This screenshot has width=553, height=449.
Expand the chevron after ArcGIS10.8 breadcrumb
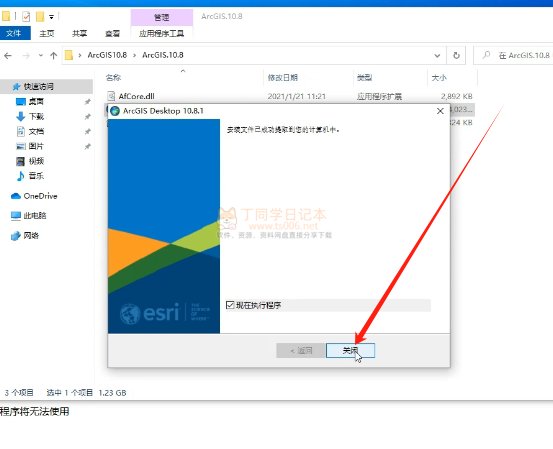coord(134,55)
